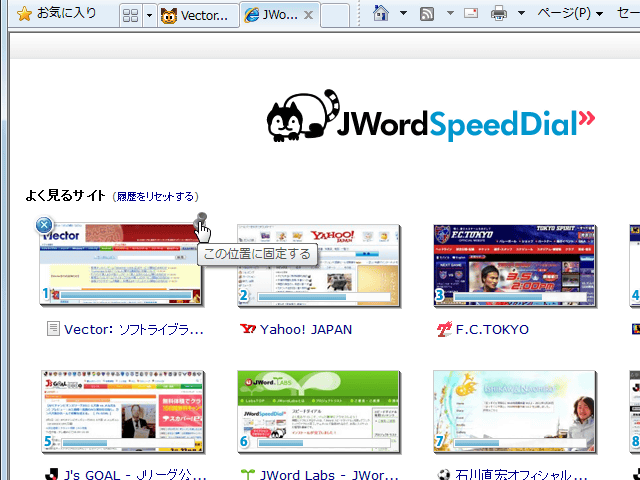The height and width of the screenshot is (480, 640).
Task: Switch to the Vector tab
Action: [198, 16]
